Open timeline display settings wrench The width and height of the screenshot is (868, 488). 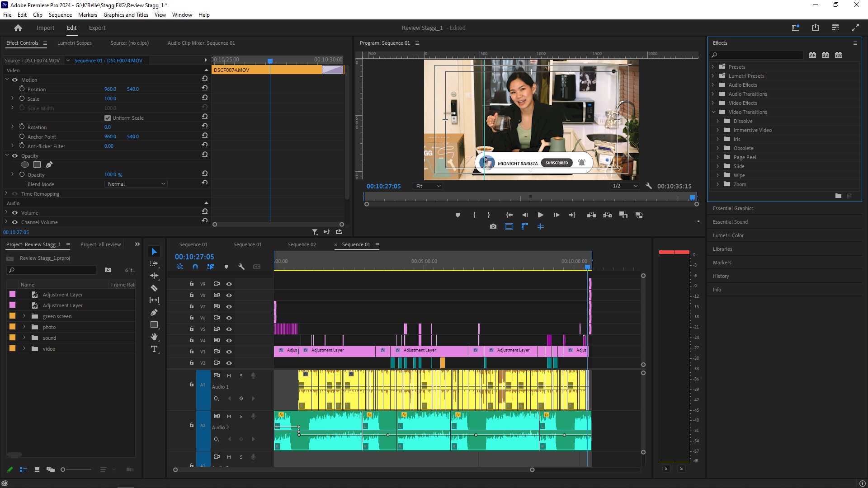[241, 267]
